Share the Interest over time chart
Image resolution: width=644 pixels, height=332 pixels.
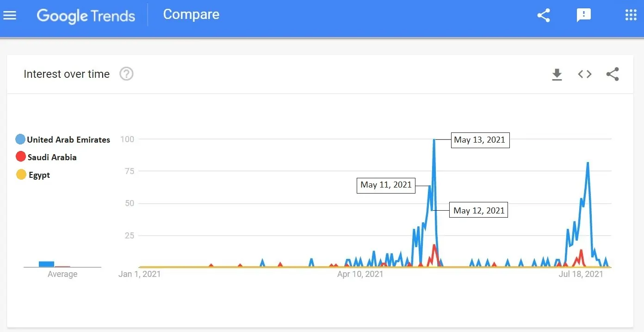click(x=613, y=74)
